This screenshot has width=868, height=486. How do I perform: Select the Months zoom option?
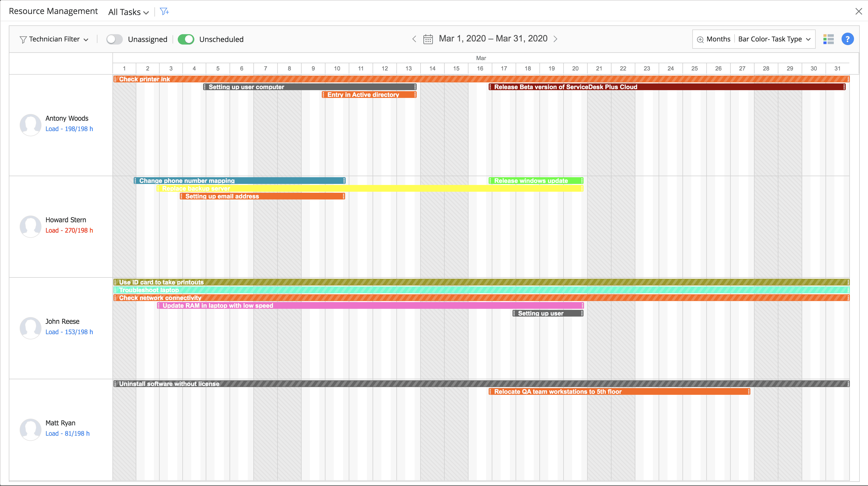pos(718,39)
